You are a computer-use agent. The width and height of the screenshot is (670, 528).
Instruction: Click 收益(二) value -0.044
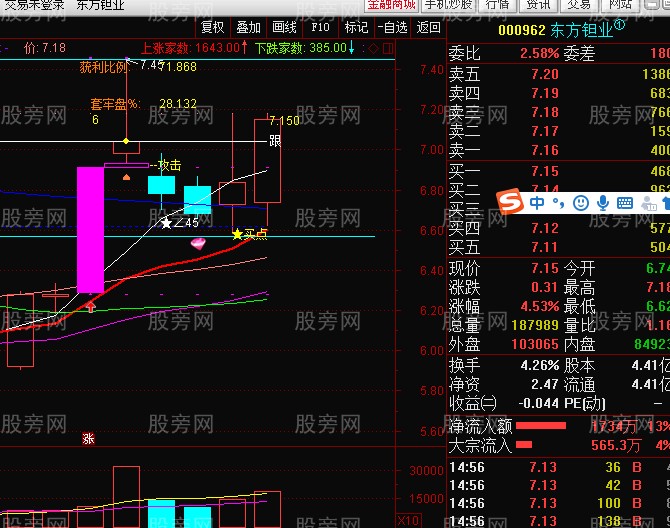(x=538, y=403)
